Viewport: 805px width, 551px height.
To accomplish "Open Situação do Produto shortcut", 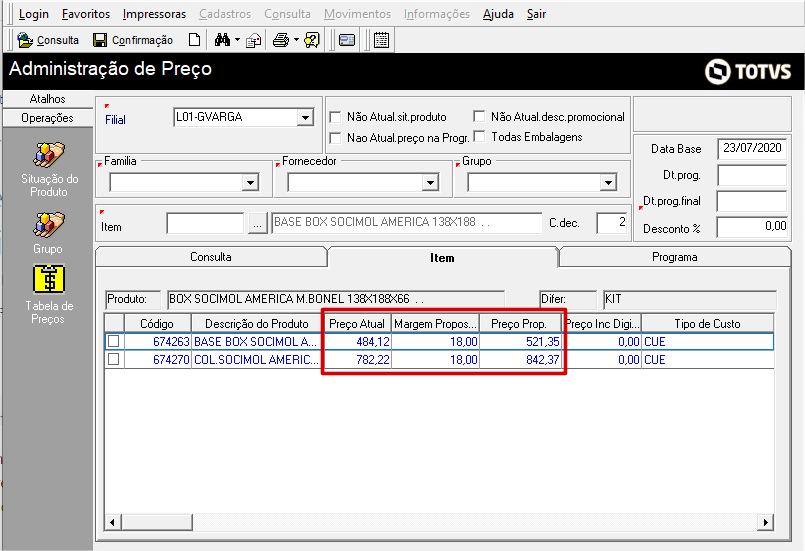I will [49, 169].
